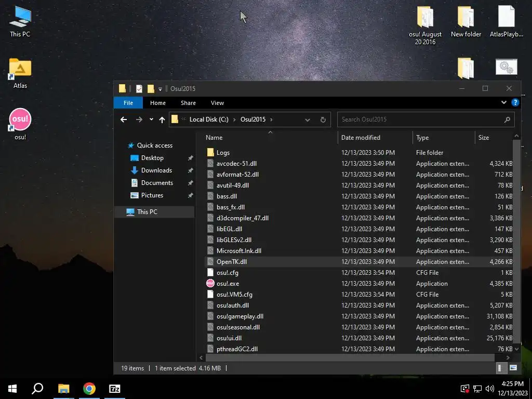This screenshot has height=399, width=532.
Task: Expand the ribbon with the chevron
Action: click(504, 102)
